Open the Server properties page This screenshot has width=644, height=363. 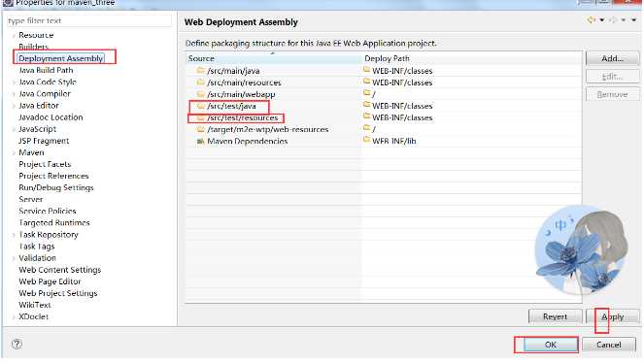31,199
